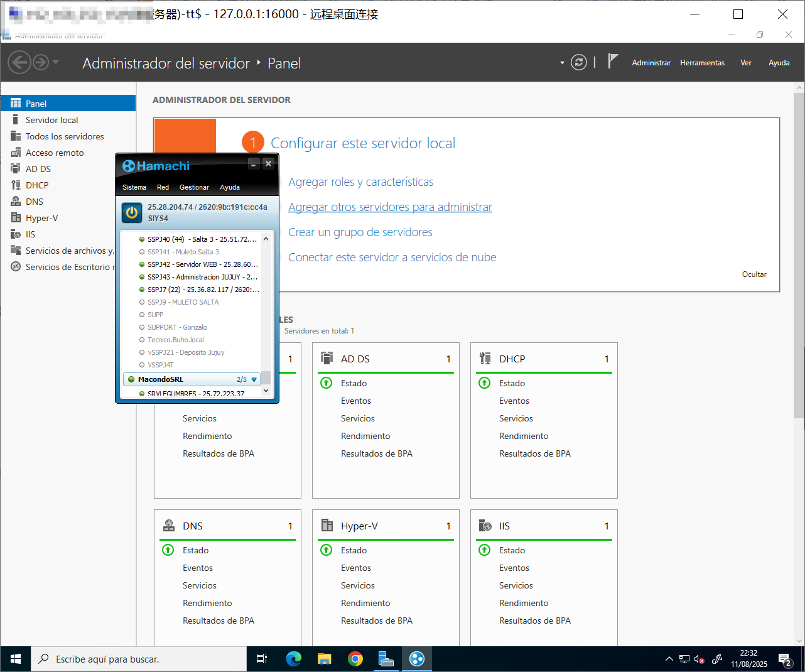
Task: Open the Hamachi Red menu
Action: click(x=163, y=187)
